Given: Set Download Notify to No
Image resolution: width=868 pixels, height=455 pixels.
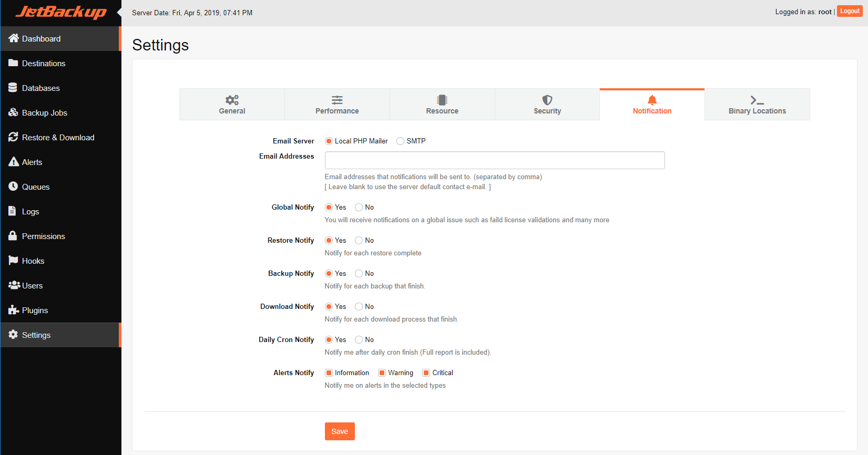Looking at the screenshot, I should click(359, 306).
